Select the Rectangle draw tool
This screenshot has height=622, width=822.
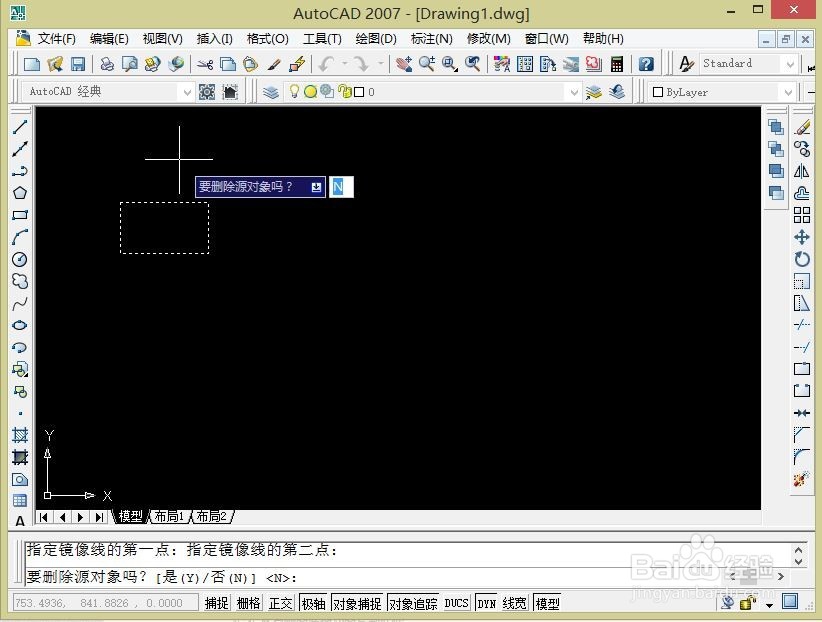point(20,215)
